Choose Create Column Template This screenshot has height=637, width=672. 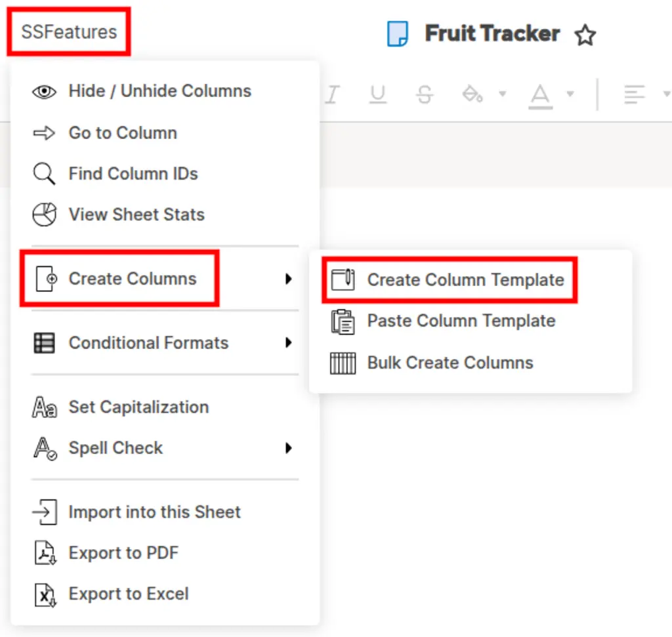click(465, 280)
